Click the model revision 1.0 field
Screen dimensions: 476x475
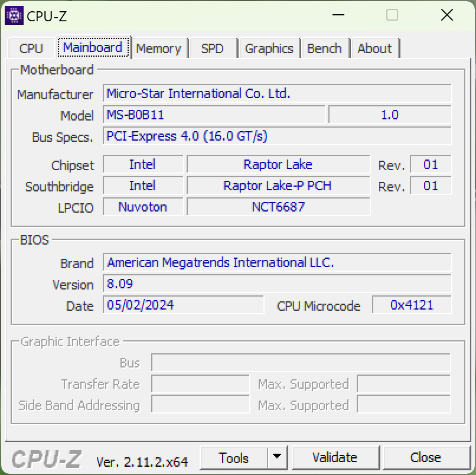pyautogui.click(x=390, y=115)
